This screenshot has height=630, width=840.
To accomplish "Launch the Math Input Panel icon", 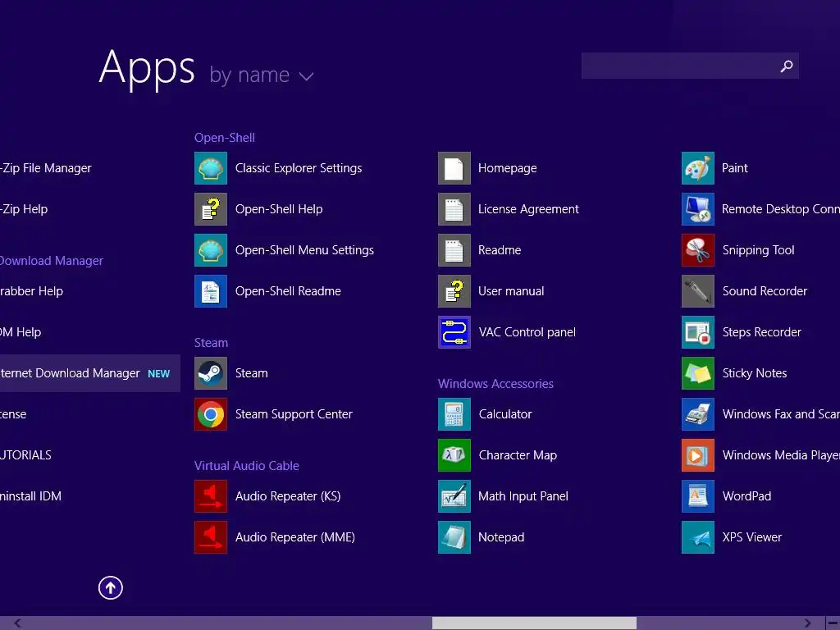I will pos(454,496).
